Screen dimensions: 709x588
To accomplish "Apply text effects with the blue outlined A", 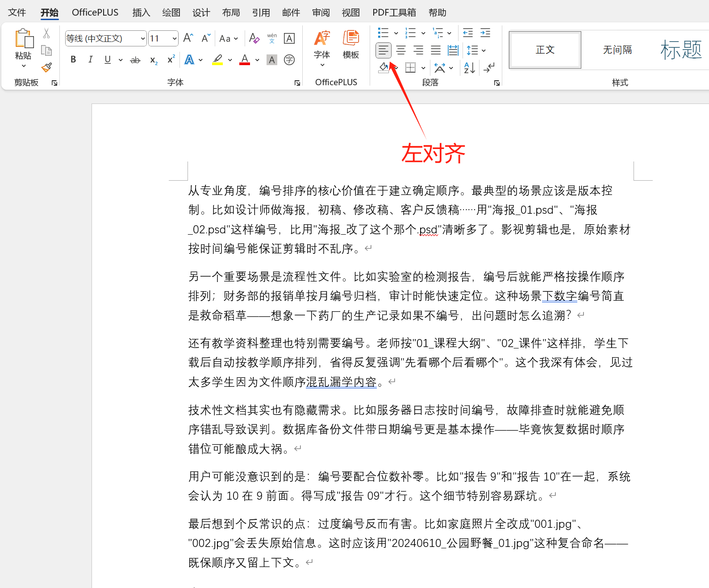I will [x=189, y=60].
